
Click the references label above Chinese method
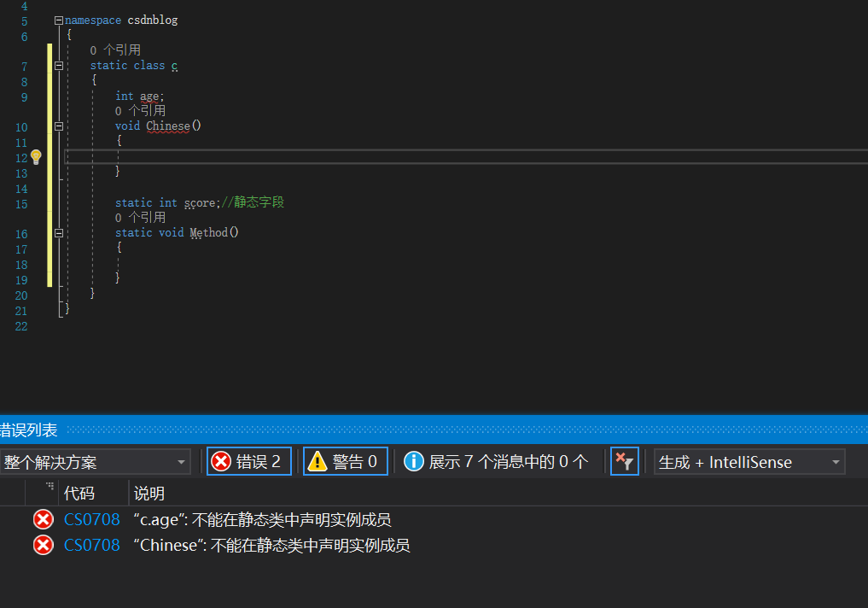[x=141, y=111]
